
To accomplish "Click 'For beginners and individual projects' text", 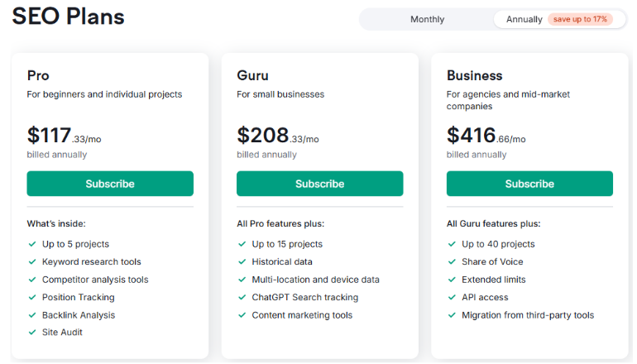I will tap(104, 94).
